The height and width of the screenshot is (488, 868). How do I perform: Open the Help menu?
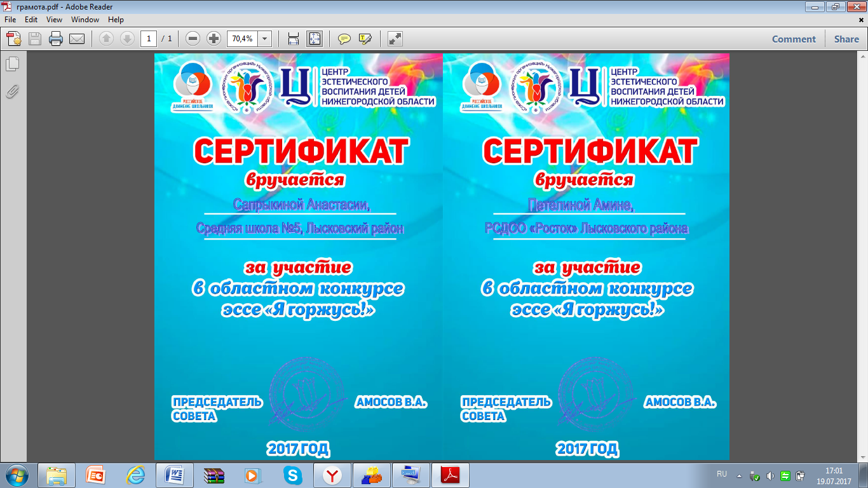116,20
